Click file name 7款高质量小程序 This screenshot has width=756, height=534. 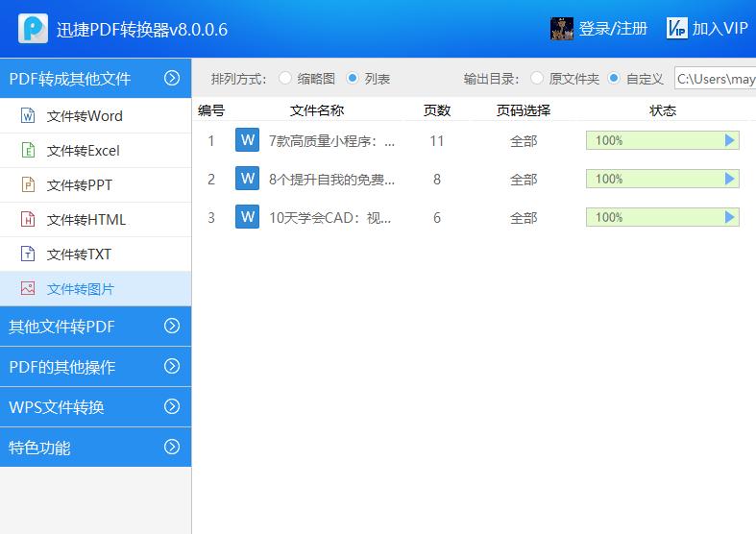331,141
